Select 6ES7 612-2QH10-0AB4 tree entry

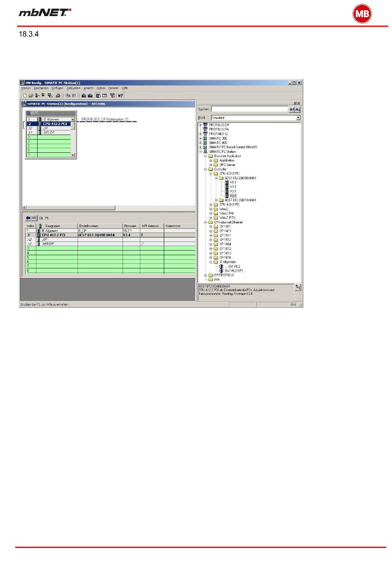(240, 200)
